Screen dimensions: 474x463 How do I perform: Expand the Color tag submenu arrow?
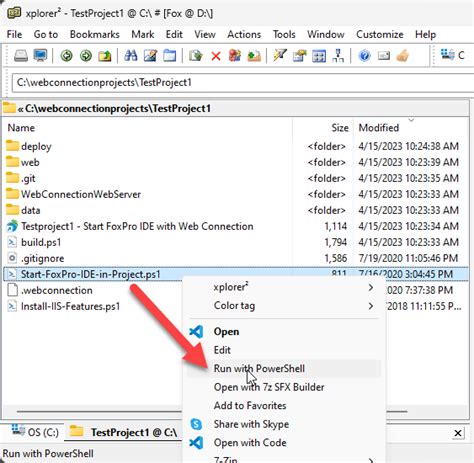pyautogui.click(x=371, y=306)
